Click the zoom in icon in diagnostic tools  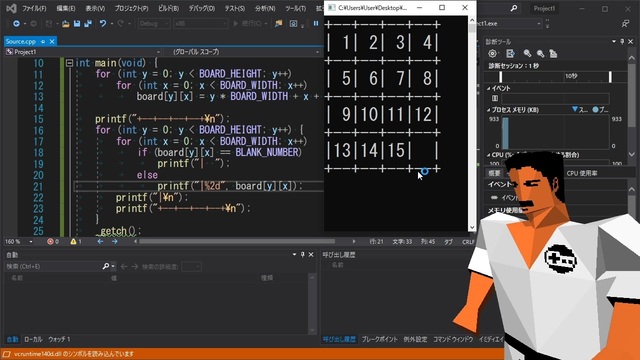(x=527, y=53)
